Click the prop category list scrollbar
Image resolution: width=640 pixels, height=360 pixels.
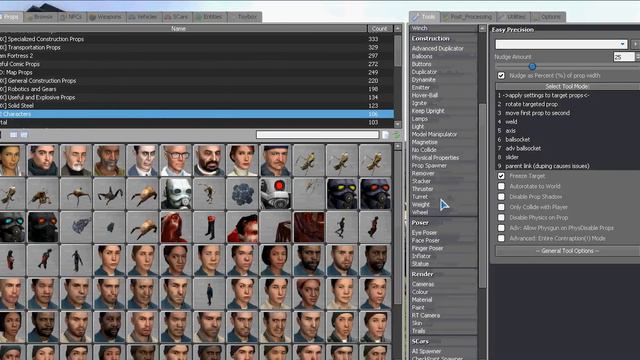click(x=398, y=51)
